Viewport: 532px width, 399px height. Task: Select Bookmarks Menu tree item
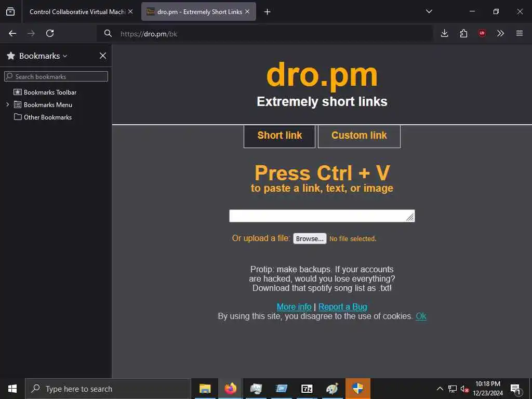click(48, 105)
